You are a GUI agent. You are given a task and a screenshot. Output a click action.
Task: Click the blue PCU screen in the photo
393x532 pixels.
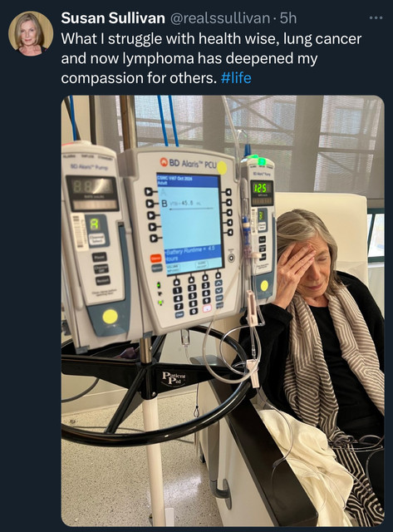tap(190, 224)
